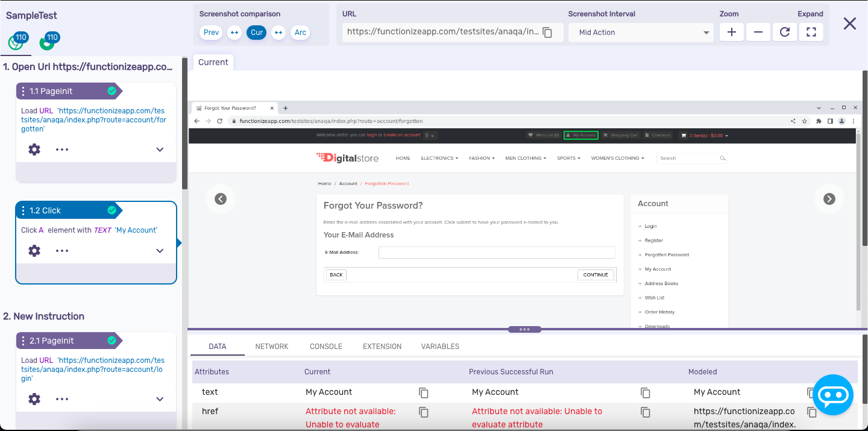Click the 'Attributes' column header
The height and width of the screenshot is (431, 868).
(x=212, y=372)
